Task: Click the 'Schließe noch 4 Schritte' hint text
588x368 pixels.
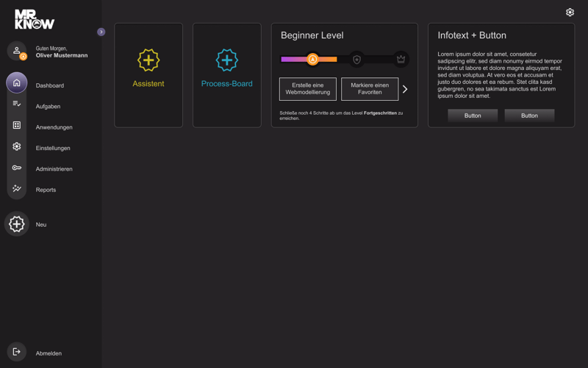Action: 341,116
